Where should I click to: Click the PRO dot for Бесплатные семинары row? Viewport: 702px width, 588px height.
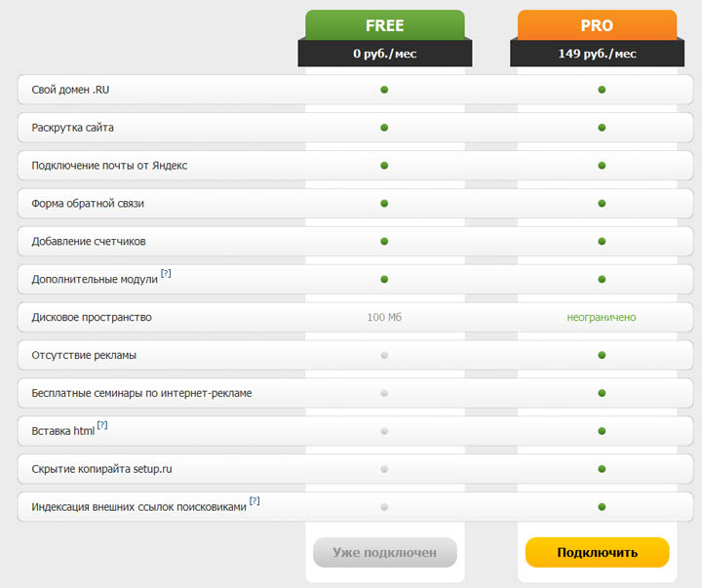[x=602, y=393]
